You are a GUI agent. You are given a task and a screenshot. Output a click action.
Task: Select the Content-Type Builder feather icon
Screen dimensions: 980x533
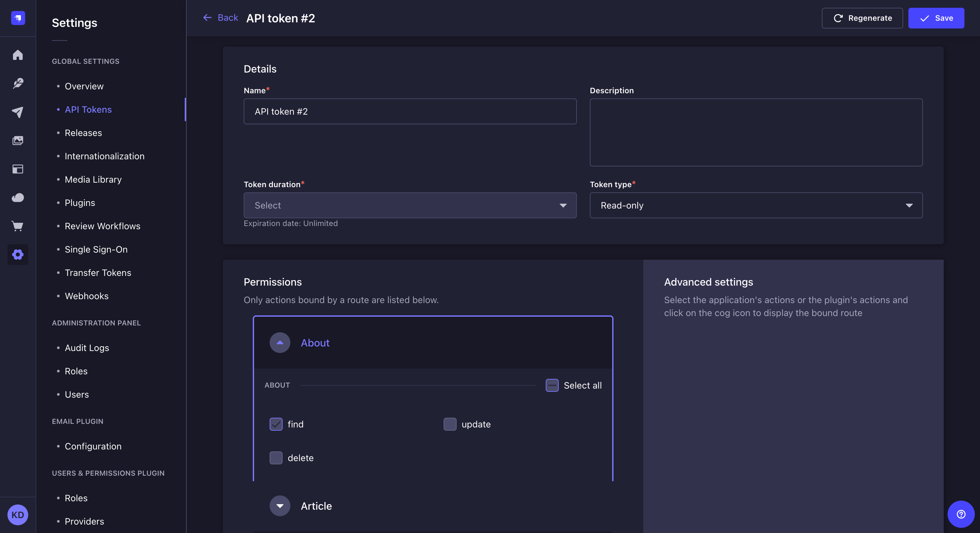pos(17,83)
